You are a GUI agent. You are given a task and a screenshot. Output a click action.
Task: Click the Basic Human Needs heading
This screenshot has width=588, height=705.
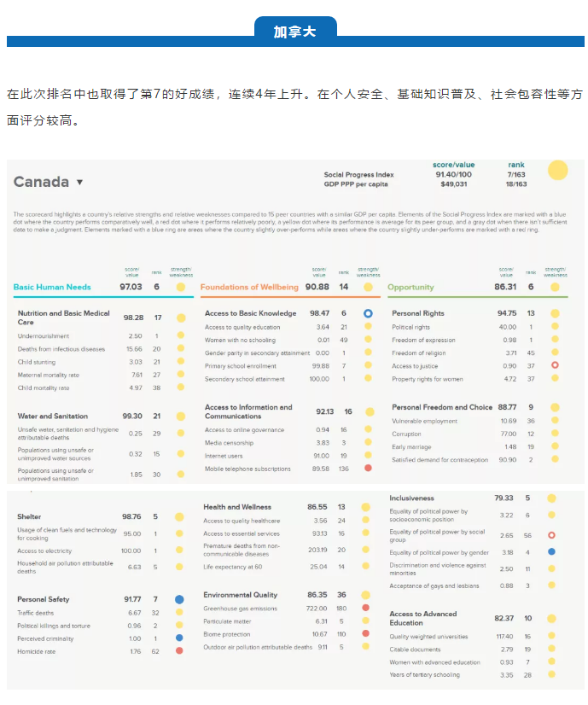coord(52,287)
